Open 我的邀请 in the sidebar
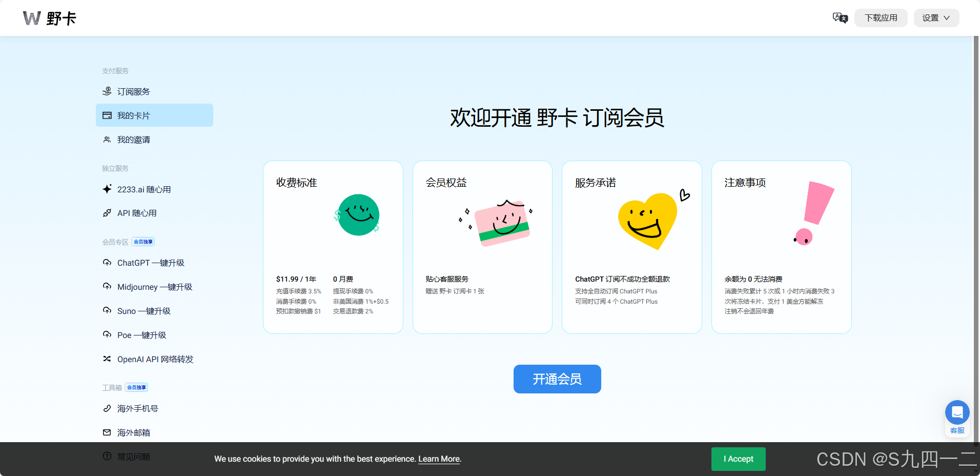 click(x=154, y=140)
